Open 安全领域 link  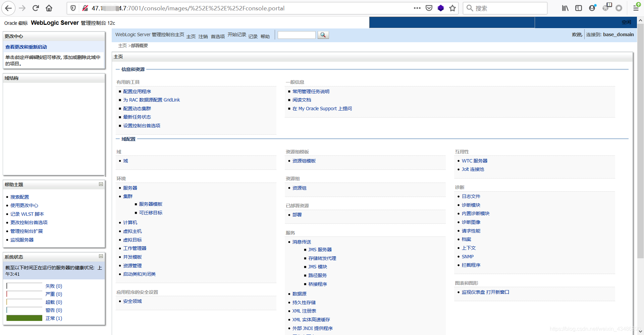pyautogui.click(x=132, y=301)
